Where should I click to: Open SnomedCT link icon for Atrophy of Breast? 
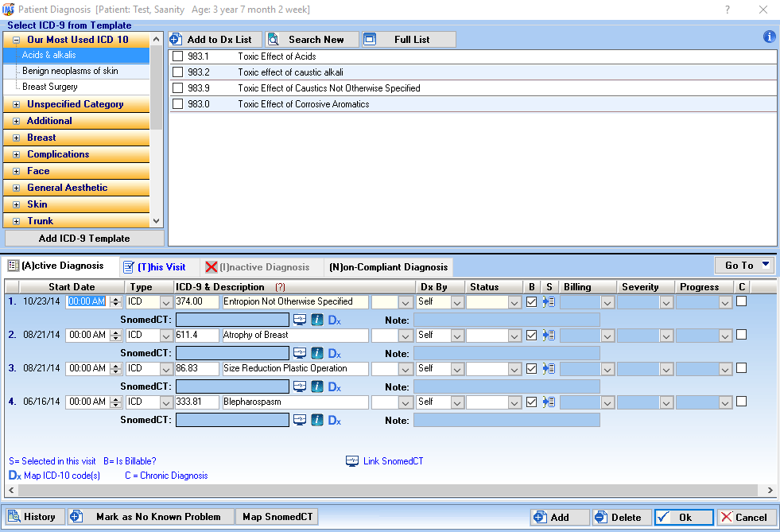[x=300, y=353]
